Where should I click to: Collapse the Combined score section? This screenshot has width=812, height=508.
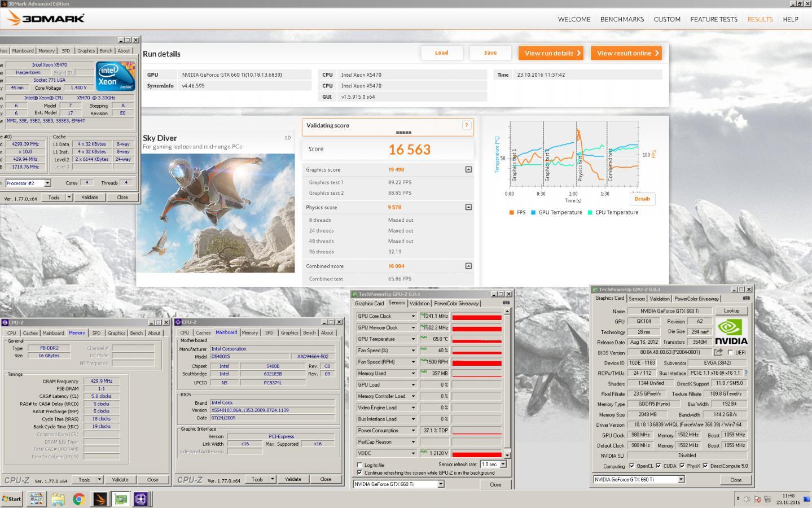(x=468, y=266)
